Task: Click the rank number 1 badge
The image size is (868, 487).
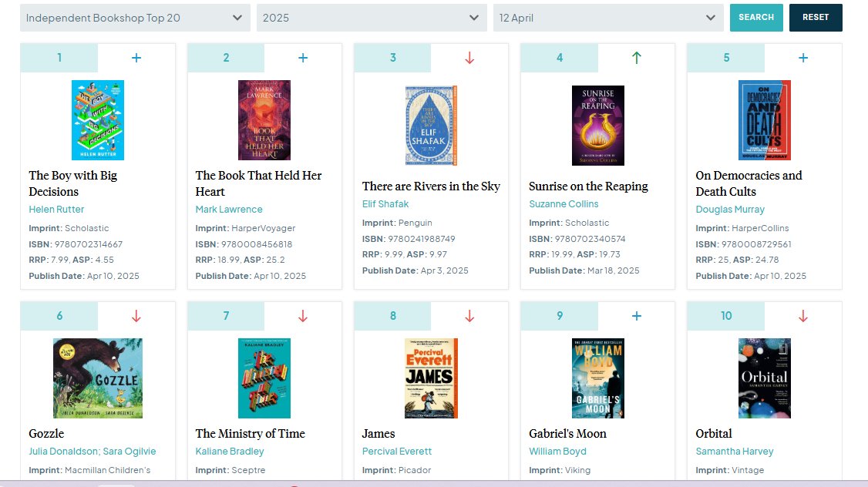Action: click(x=59, y=58)
